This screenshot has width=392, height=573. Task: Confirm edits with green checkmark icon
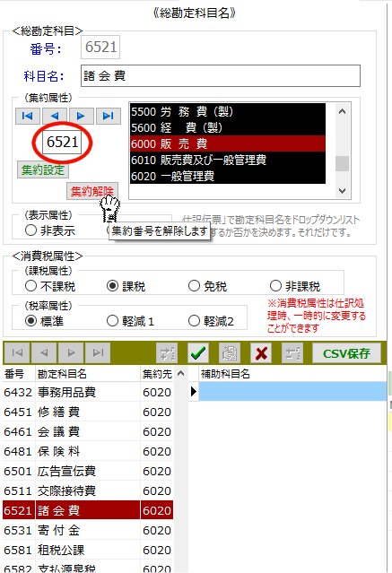coord(198,353)
